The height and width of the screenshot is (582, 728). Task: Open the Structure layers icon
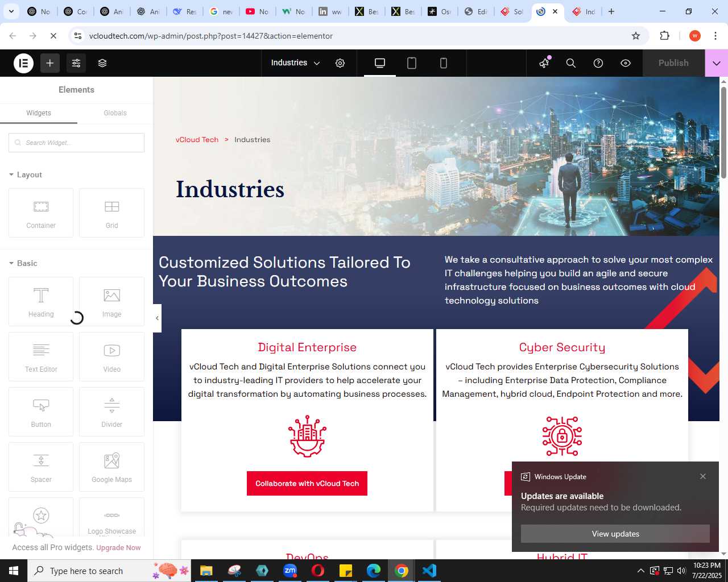pyautogui.click(x=102, y=63)
